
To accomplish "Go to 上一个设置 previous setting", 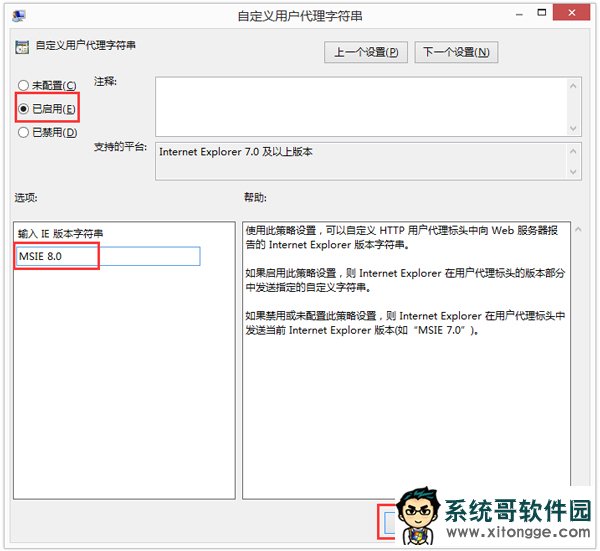I will [x=367, y=52].
